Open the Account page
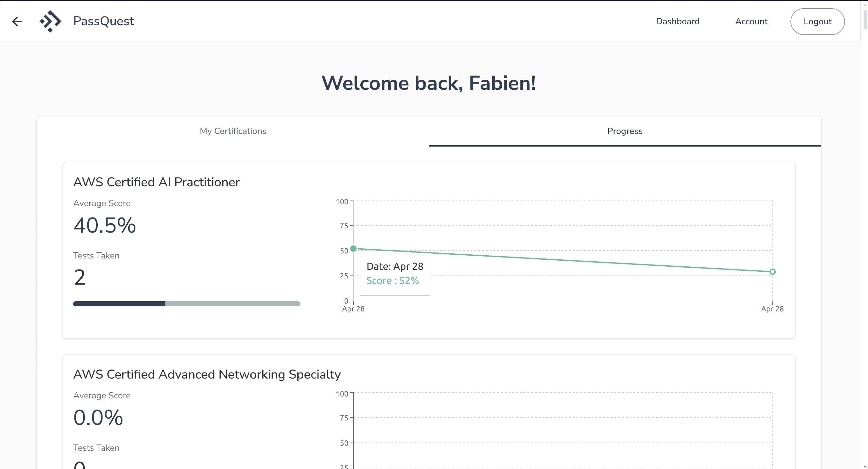Viewport: 868px width, 469px height. click(751, 21)
